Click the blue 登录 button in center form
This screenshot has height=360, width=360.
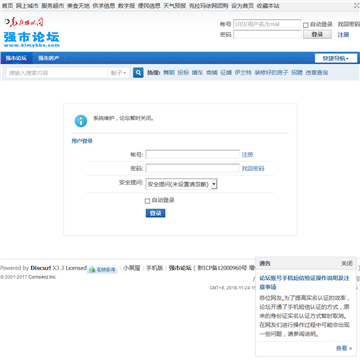(155, 213)
